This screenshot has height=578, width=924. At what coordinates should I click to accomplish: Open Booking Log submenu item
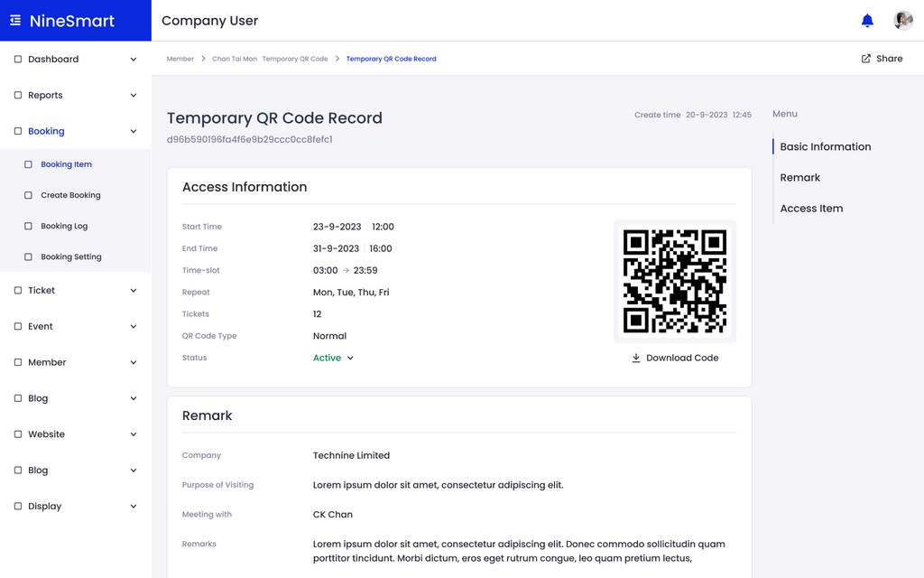[x=64, y=226]
